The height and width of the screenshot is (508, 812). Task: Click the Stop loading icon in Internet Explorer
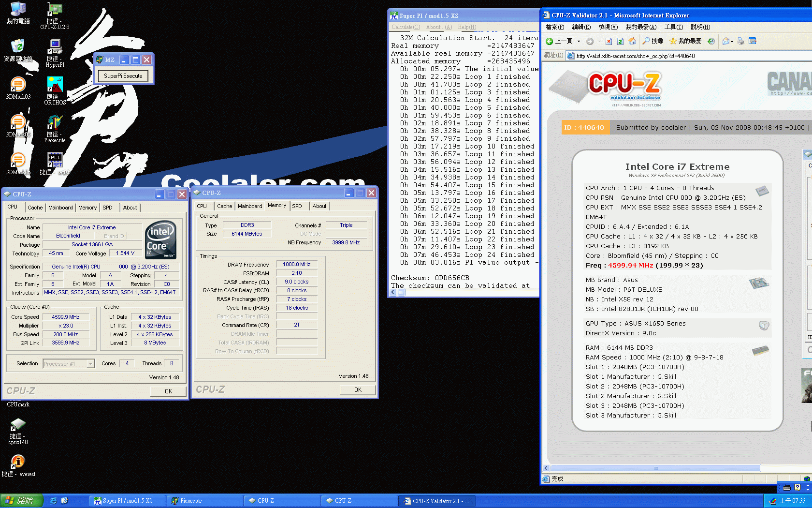[x=609, y=41]
